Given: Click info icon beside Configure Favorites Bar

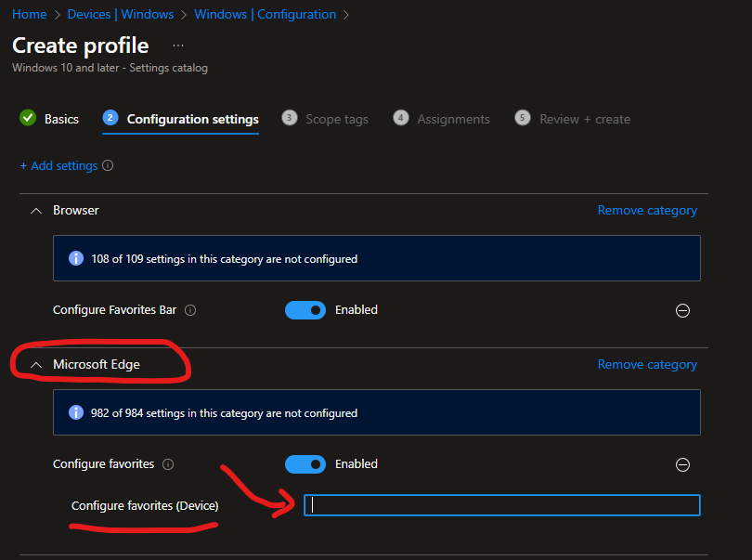Looking at the screenshot, I should (x=190, y=310).
